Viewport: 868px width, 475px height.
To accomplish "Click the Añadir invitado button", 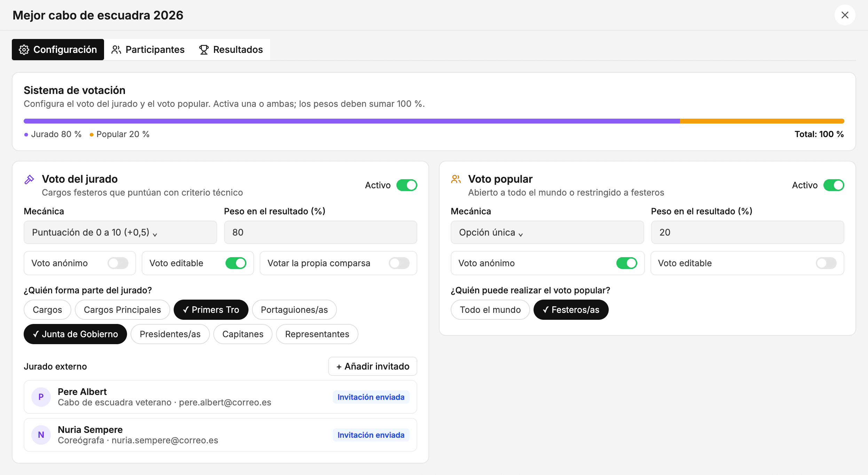I will click(373, 366).
